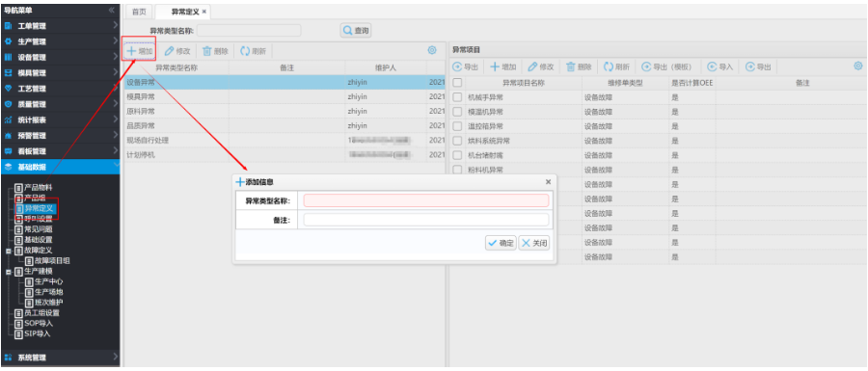This screenshot has height=371, width=868.
Task: Open 故障项目组 in the tree
Action: 52,260
